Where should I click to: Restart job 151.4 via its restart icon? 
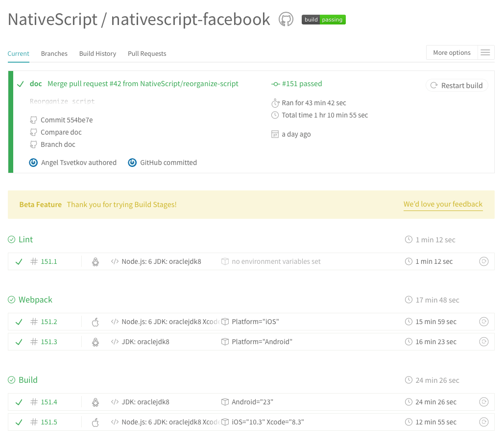click(x=483, y=402)
